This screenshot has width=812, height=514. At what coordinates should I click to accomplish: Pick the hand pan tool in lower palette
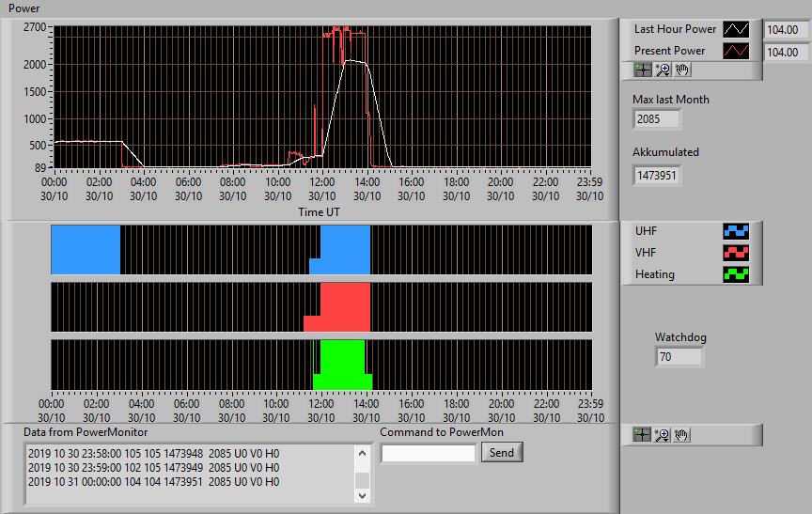(x=681, y=435)
